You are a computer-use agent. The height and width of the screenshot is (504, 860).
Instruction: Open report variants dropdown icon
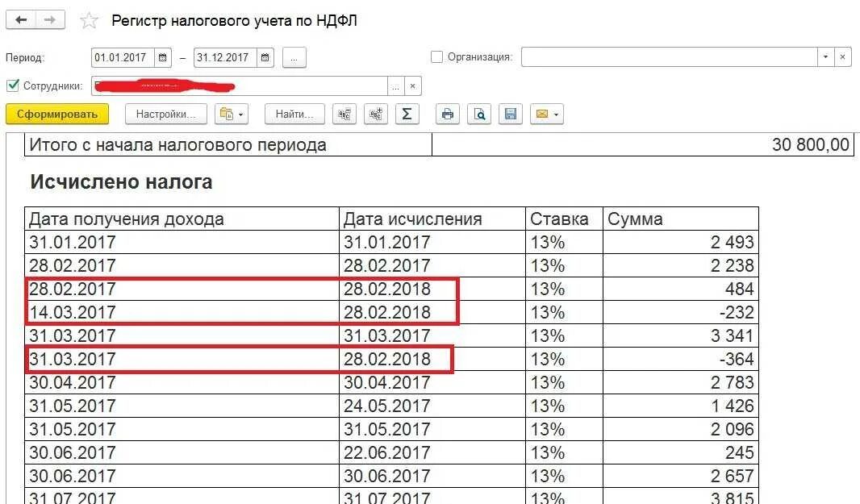point(231,114)
